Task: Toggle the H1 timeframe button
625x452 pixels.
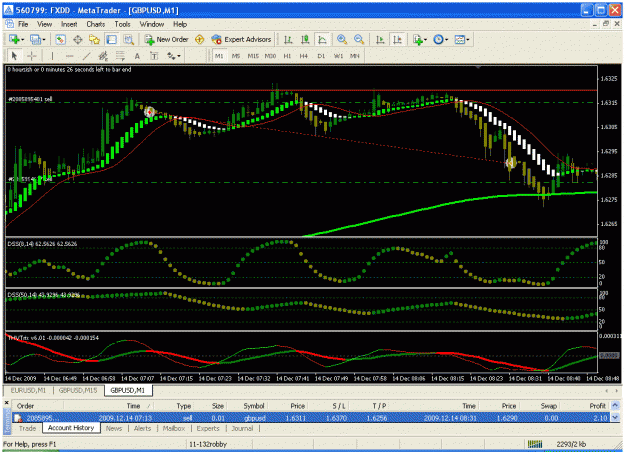Action: click(x=287, y=56)
